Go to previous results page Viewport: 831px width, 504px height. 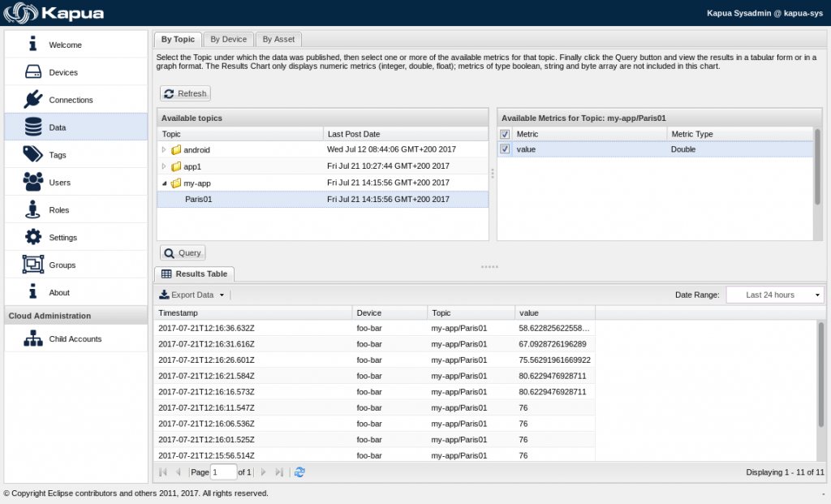178,472
